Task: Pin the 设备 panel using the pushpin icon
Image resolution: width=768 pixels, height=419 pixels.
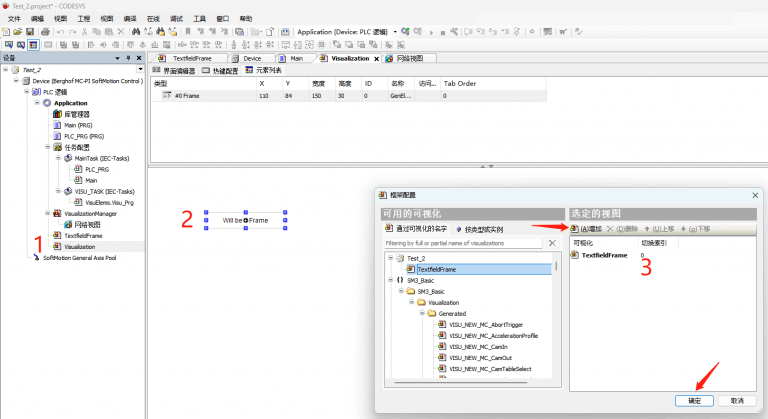Action: 128,58
